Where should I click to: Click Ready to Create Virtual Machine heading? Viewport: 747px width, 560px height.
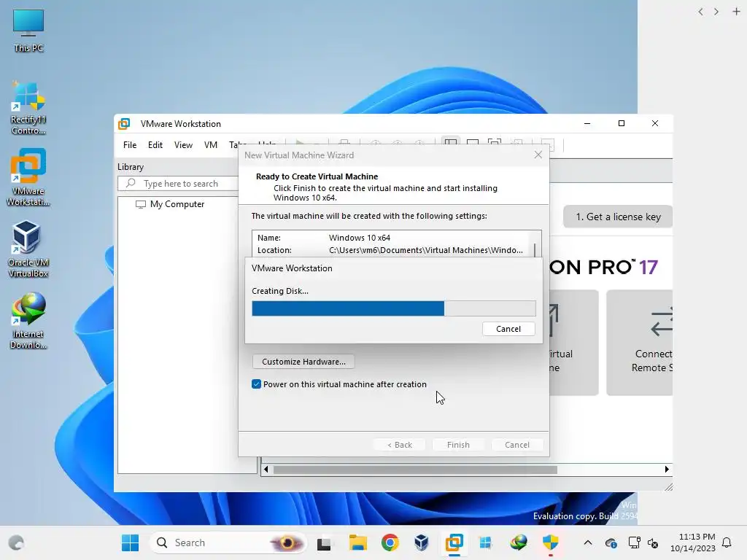tap(317, 176)
